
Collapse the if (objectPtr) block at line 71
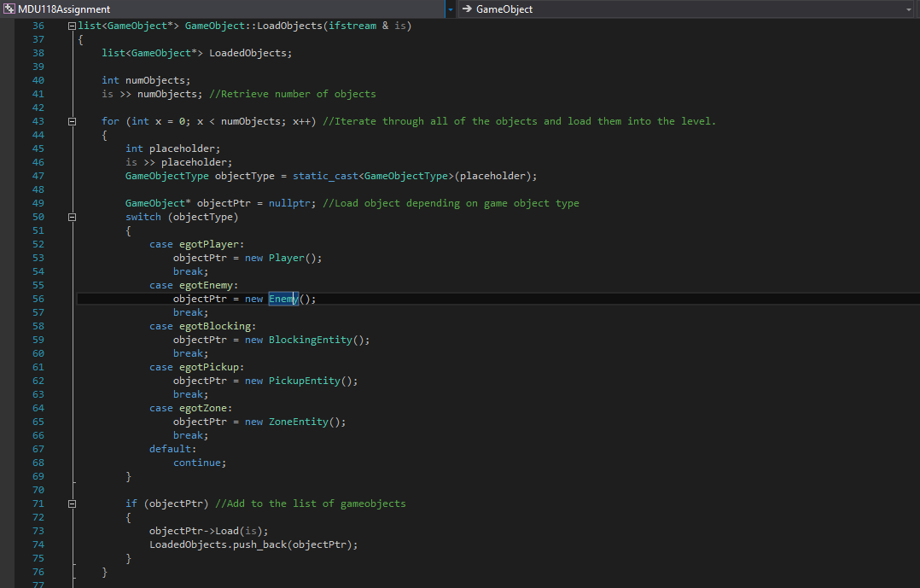72,504
